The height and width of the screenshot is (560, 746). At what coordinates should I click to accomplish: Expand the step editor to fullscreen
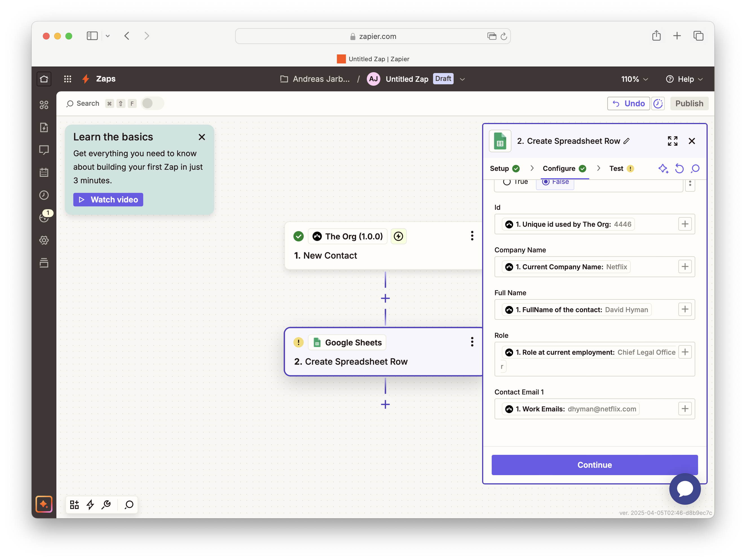coord(672,141)
